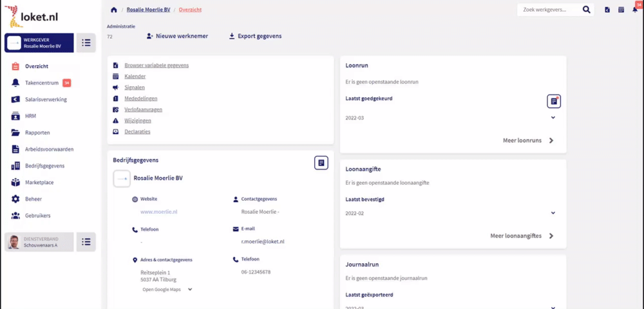Select Overzicht in the sidebar menu
Viewport: 644px width, 309px height.
[37, 66]
